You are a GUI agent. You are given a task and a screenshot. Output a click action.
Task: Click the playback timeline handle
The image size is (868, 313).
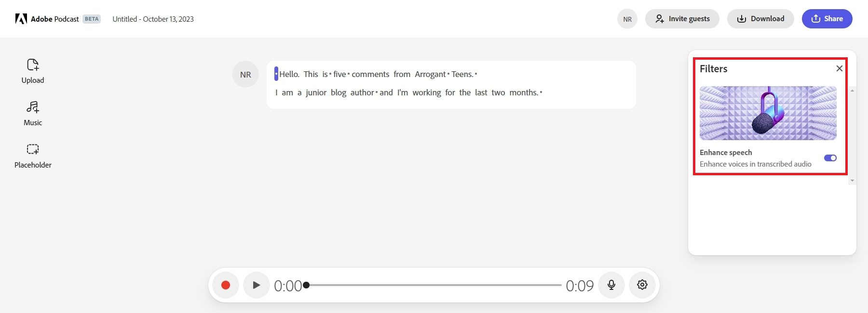tap(306, 285)
